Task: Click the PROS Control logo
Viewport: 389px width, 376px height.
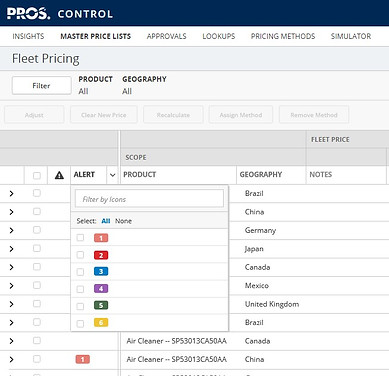Action: point(60,13)
